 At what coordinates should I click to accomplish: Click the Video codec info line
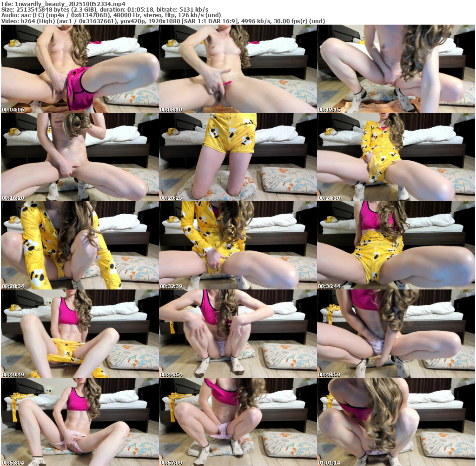click(163, 21)
